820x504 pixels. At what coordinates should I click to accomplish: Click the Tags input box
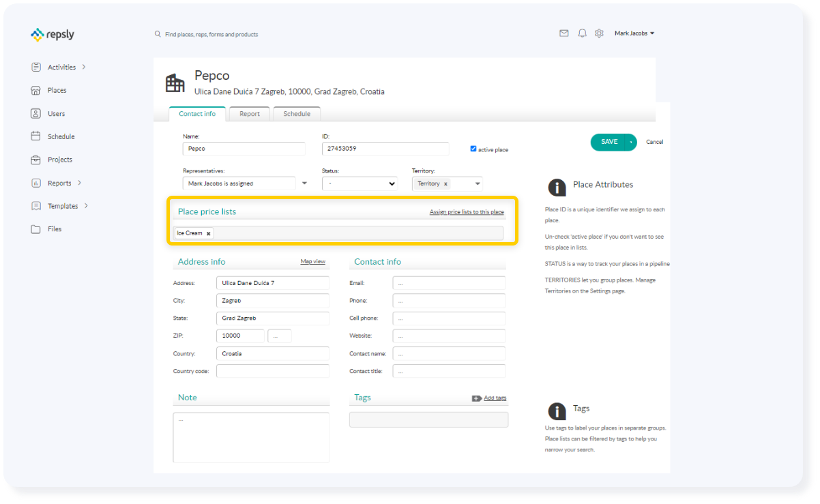coord(428,419)
